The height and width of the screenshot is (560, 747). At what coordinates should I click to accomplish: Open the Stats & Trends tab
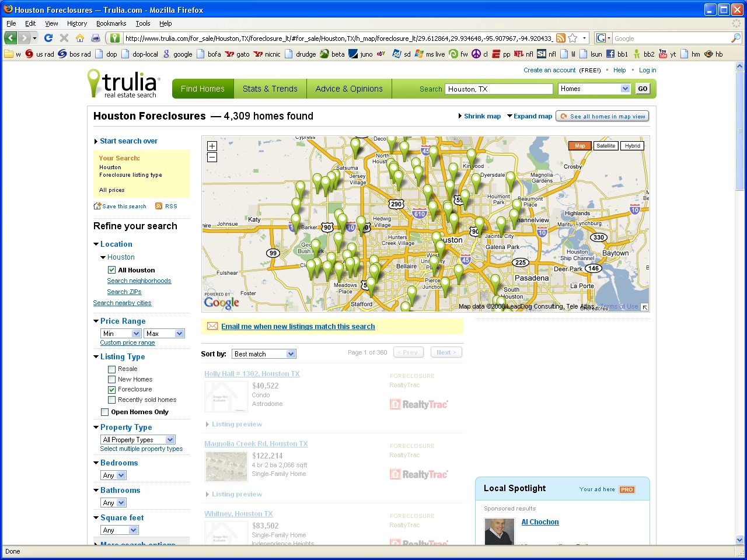pyautogui.click(x=270, y=89)
